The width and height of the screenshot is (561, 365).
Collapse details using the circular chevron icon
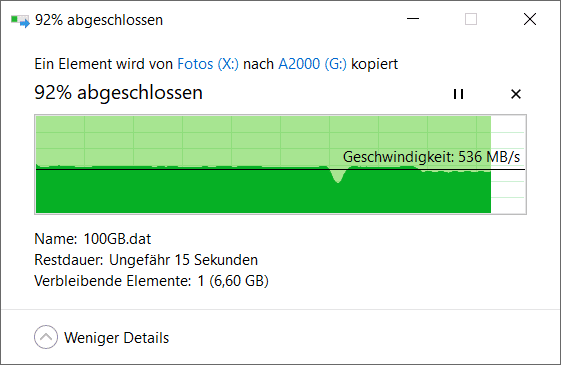coord(46,337)
